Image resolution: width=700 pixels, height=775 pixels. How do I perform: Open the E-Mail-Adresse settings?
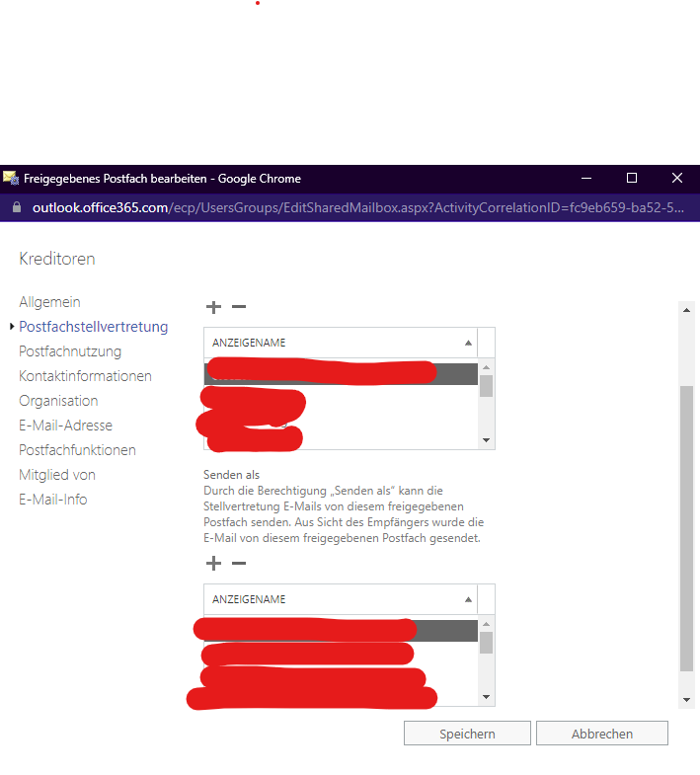pos(66,426)
